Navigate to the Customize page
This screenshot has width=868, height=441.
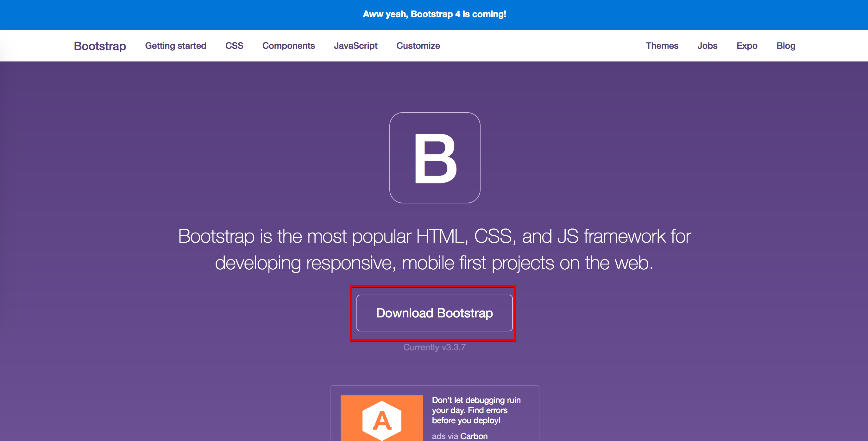pyautogui.click(x=418, y=46)
